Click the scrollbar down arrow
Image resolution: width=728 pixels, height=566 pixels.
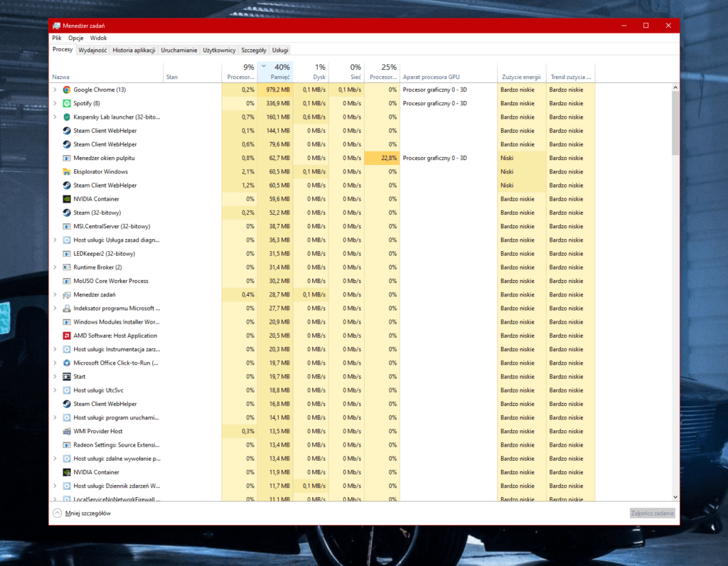(x=675, y=497)
